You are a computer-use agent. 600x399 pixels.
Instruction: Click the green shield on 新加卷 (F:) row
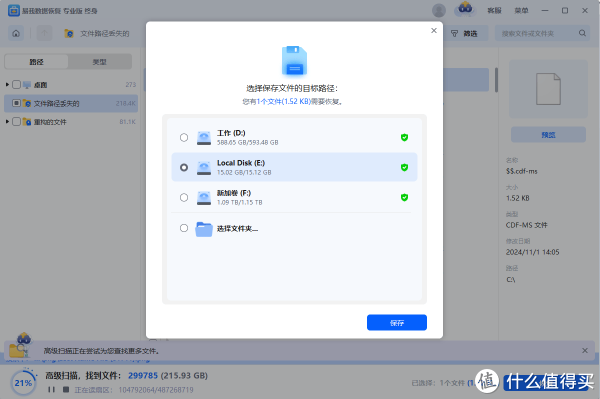(404, 197)
